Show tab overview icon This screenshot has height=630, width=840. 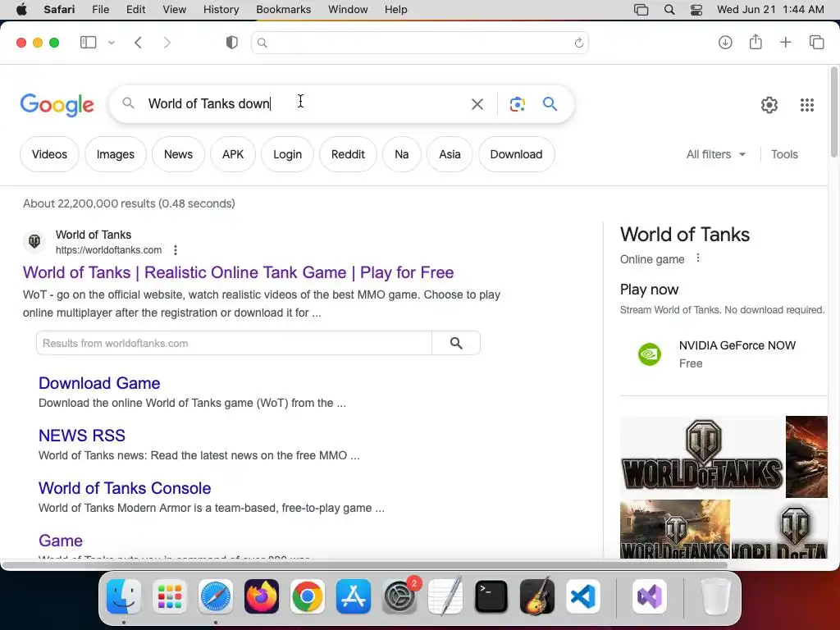pyautogui.click(x=816, y=43)
